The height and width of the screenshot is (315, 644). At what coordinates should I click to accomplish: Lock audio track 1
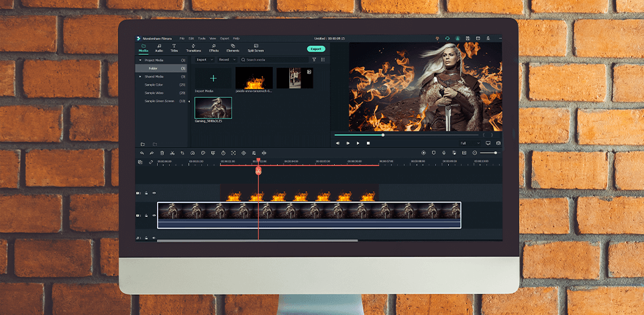[x=147, y=237]
